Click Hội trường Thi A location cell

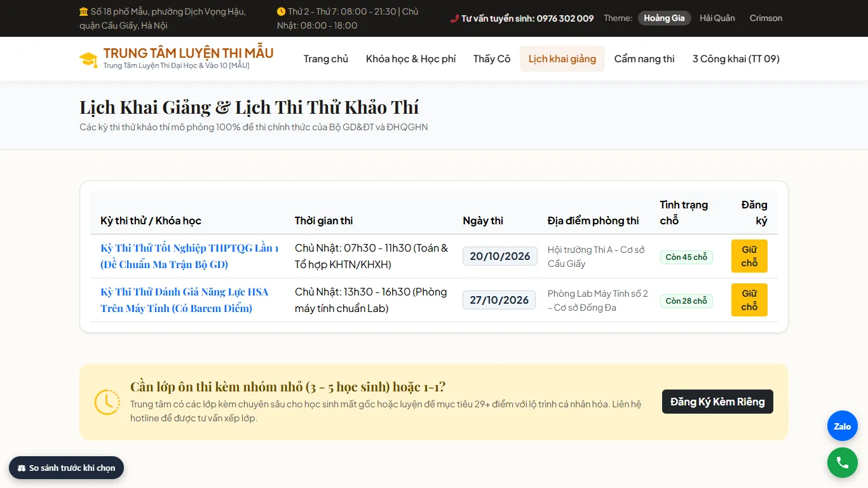(599, 256)
